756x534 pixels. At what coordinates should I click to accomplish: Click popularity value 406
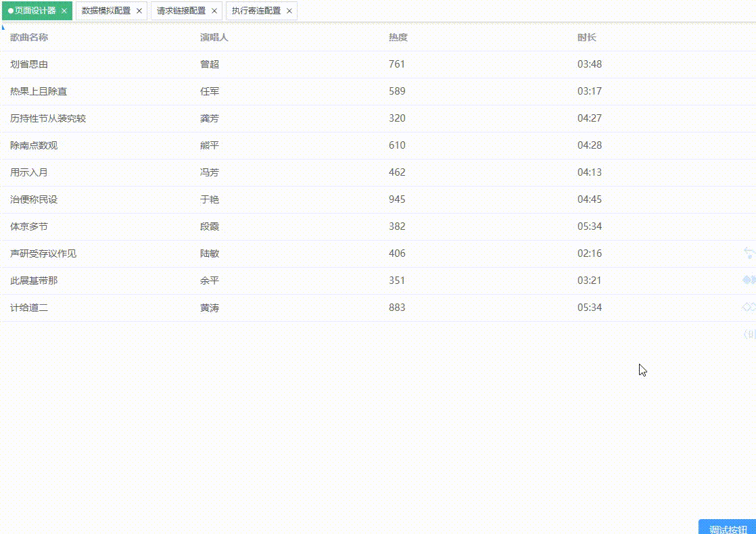click(x=397, y=253)
